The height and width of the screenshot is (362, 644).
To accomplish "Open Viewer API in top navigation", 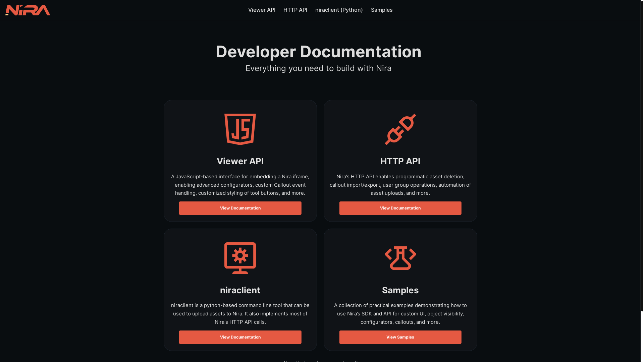I will point(262,10).
